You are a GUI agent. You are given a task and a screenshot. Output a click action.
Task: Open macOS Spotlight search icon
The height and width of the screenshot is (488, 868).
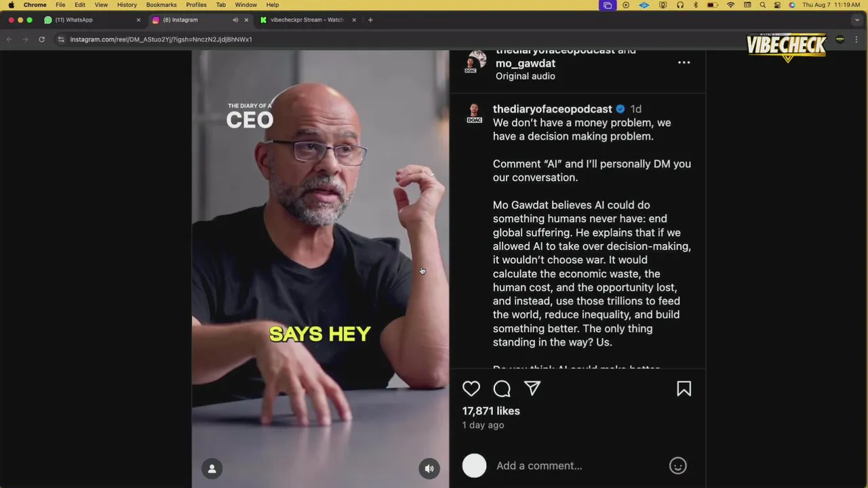point(762,5)
